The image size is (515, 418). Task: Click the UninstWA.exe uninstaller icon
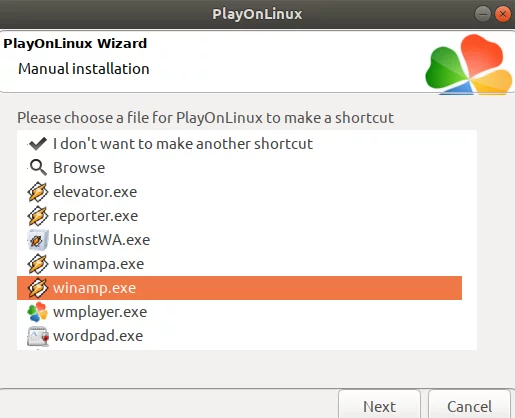pos(38,240)
